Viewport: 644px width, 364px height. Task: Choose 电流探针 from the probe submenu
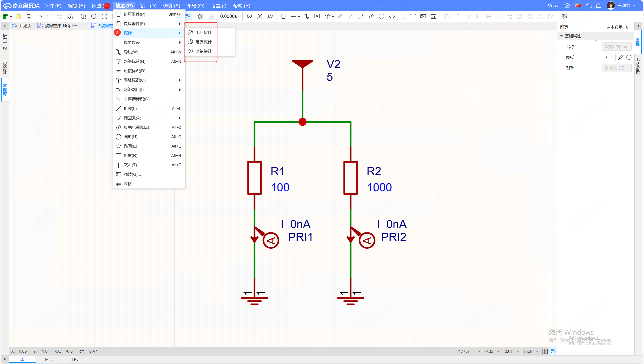coord(203,42)
